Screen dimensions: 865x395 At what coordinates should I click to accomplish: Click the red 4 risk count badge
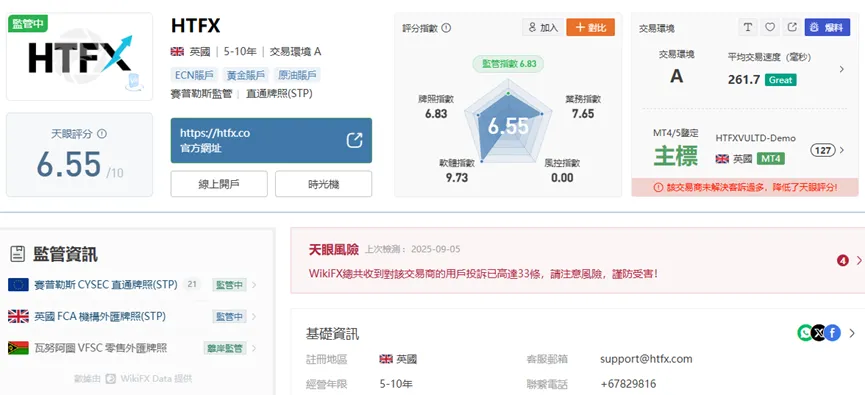click(842, 260)
